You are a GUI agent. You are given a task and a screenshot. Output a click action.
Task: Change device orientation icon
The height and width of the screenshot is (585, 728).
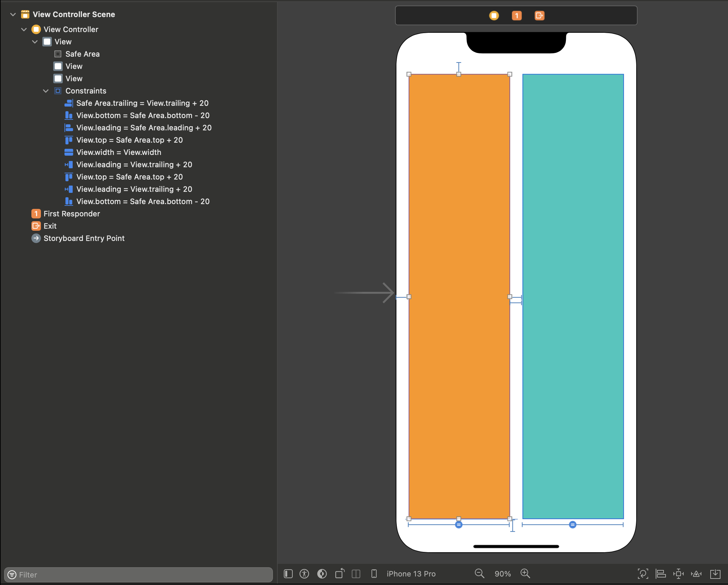click(x=340, y=574)
